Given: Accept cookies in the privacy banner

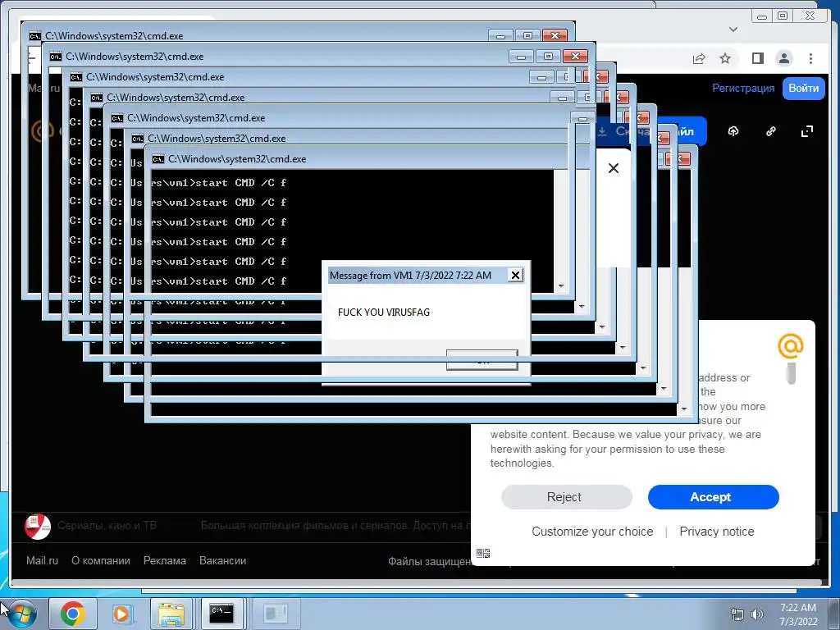Looking at the screenshot, I should [x=713, y=497].
